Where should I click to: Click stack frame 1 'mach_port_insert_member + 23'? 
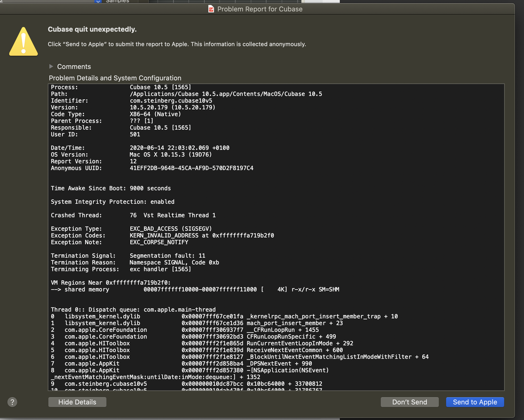[295, 323]
